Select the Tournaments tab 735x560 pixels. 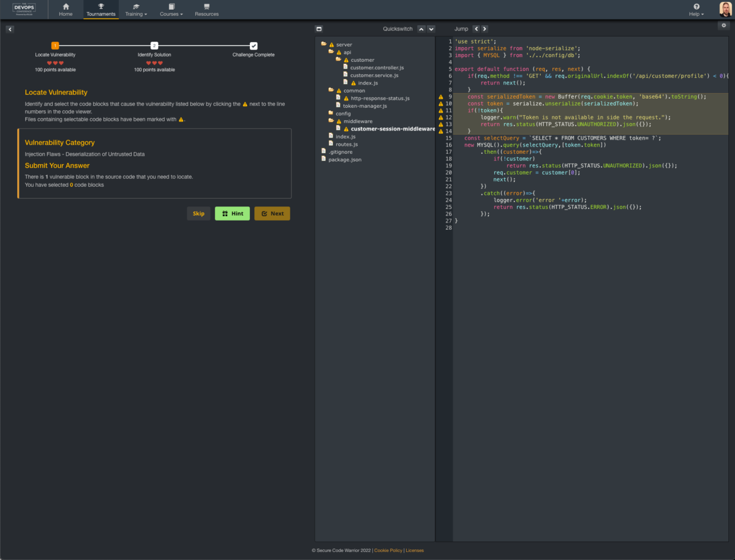pyautogui.click(x=100, y=10)
